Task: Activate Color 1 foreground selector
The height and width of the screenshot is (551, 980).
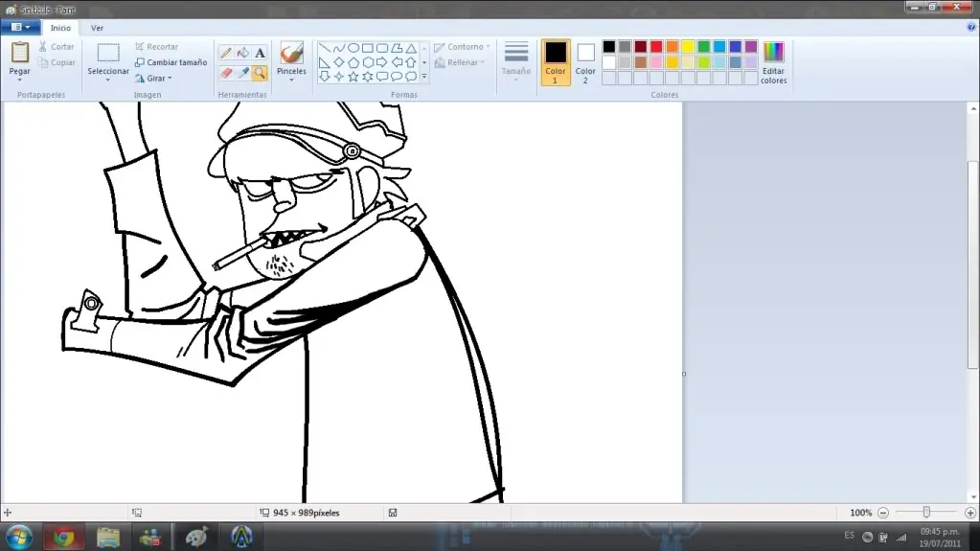Action: [x=555, y=62]
